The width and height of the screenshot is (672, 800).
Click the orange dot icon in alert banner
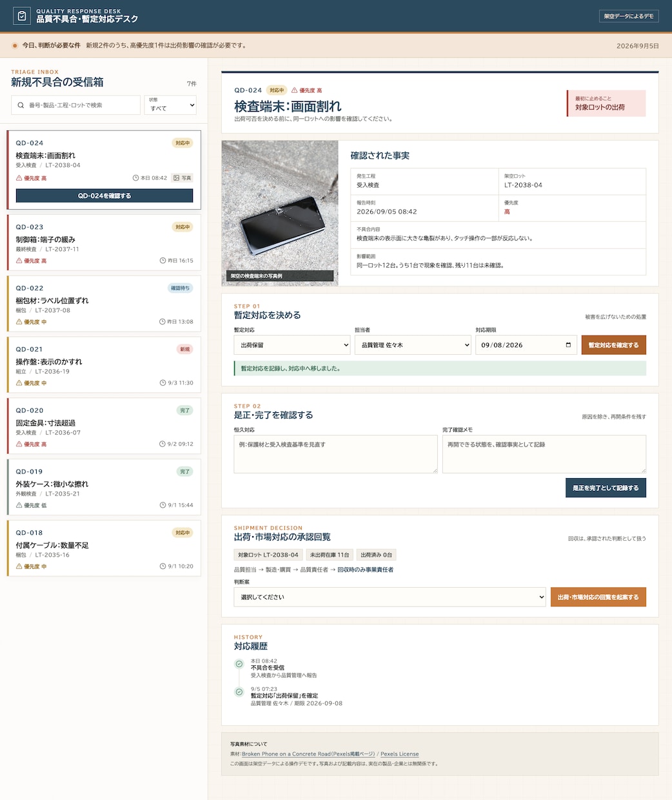click(15, 46)
